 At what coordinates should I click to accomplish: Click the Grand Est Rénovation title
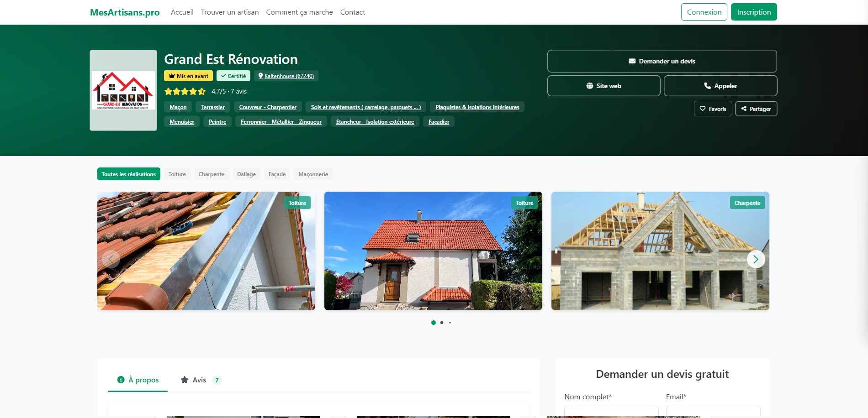[231, 59]
